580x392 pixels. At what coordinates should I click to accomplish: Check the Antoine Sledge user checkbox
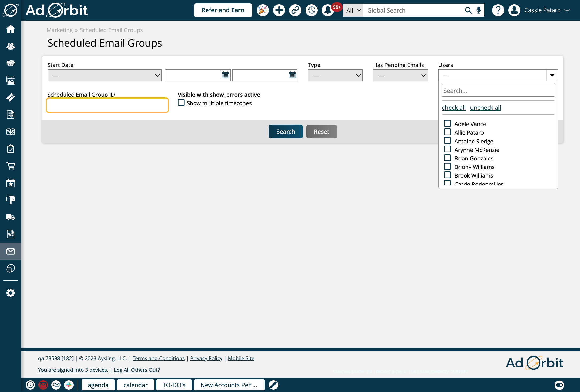pyautogui.click(x=447, y=141)
